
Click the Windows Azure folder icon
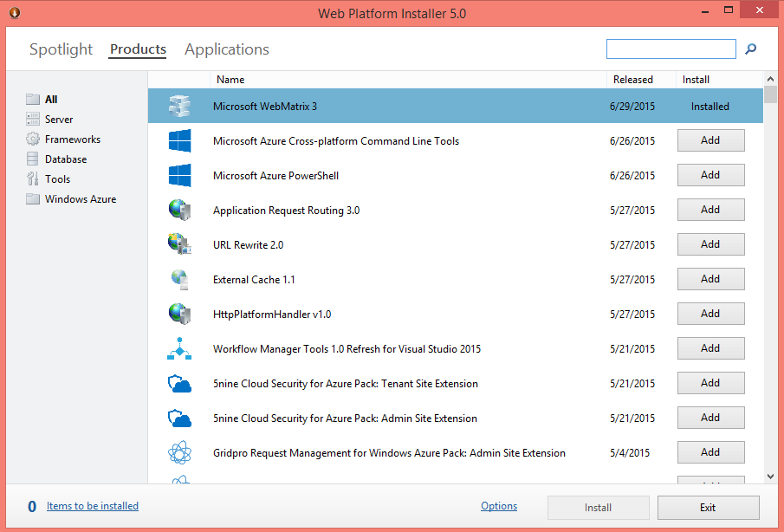coord(33,199)
